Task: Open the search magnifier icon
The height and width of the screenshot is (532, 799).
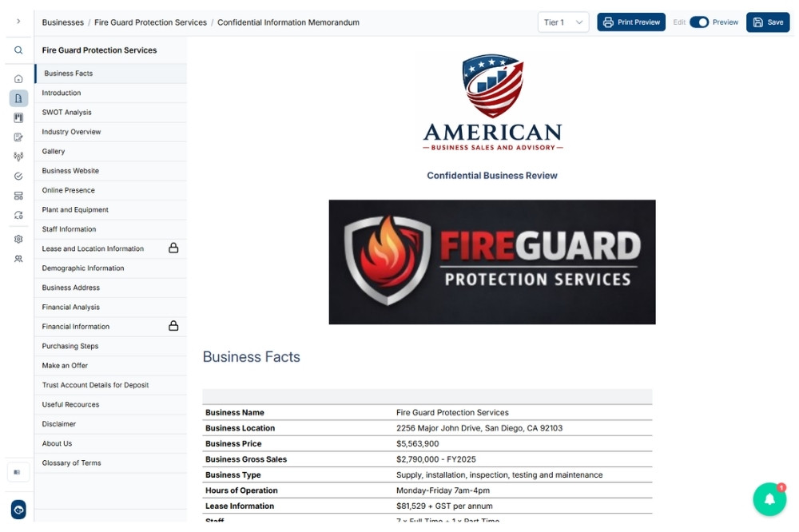Action: pos(18,50)
